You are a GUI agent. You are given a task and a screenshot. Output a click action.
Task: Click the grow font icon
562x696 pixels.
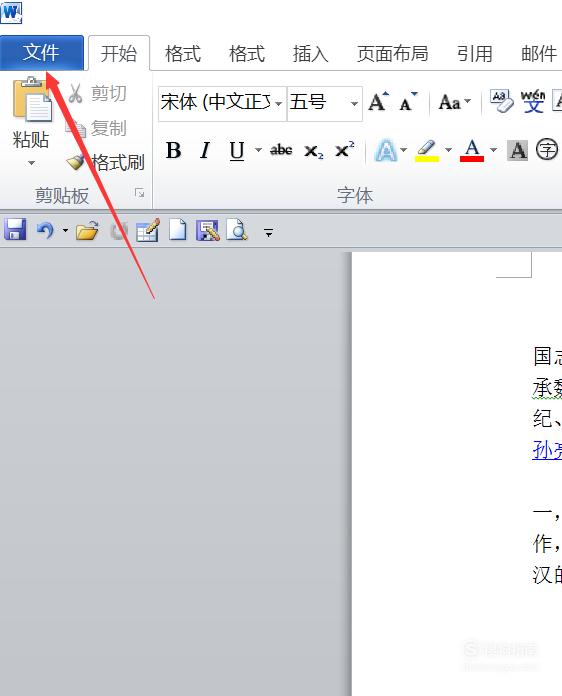pos(379,102)
